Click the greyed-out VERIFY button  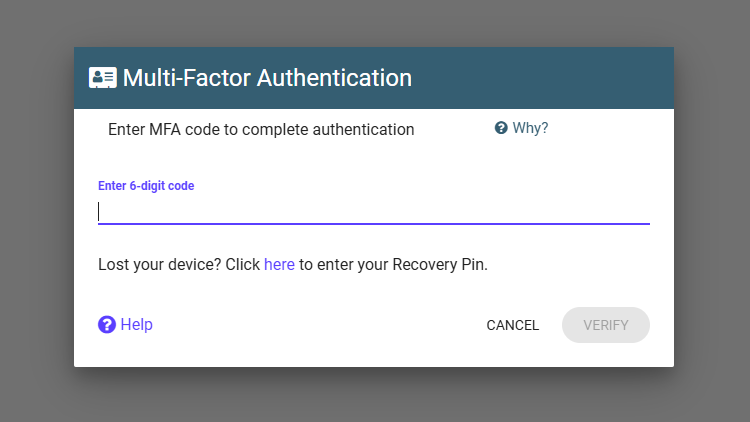[x=606, y=325]
